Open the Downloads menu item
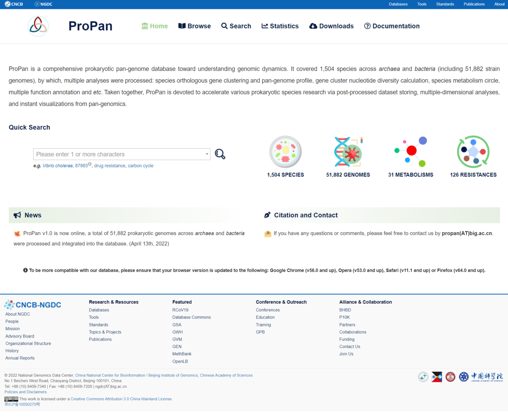The width and height of the screenshot is (508, 420). click(x=331, y=26)
